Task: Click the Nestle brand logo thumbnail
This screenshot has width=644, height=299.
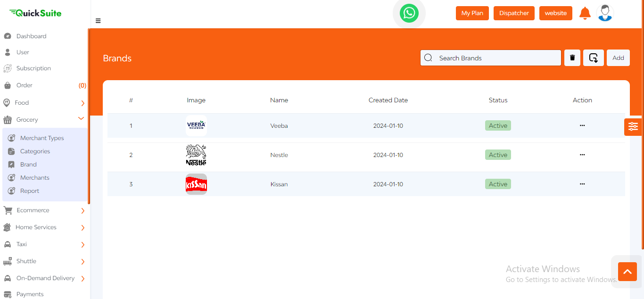Action: point(196,155)
